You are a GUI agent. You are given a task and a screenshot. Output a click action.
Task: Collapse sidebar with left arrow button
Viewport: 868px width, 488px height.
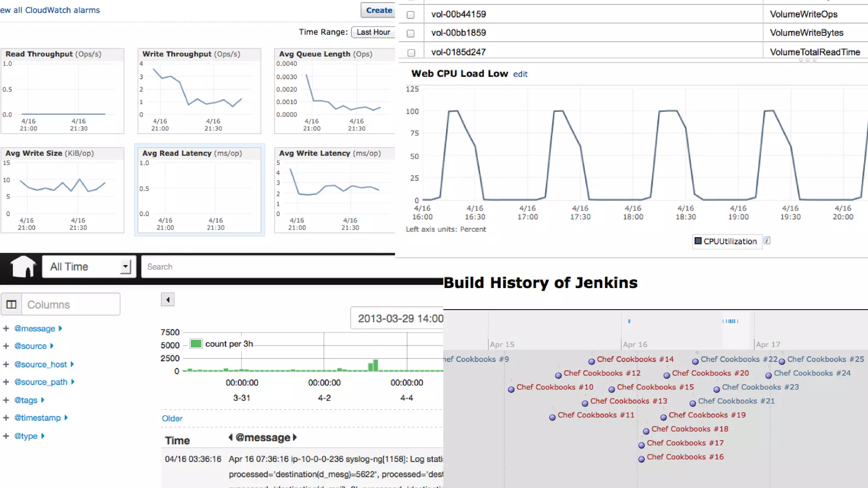click(168, 299)
